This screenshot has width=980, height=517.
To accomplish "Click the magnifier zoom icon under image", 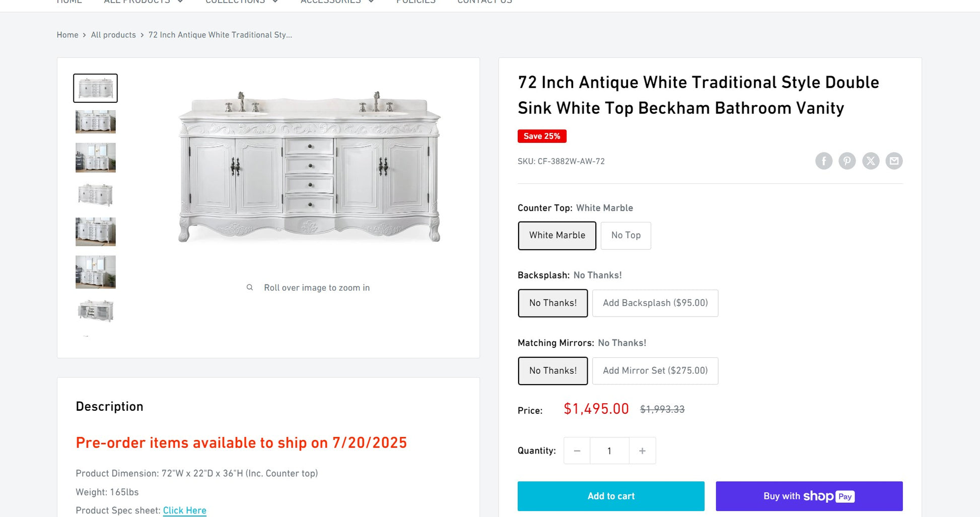I will coord(250,287).
